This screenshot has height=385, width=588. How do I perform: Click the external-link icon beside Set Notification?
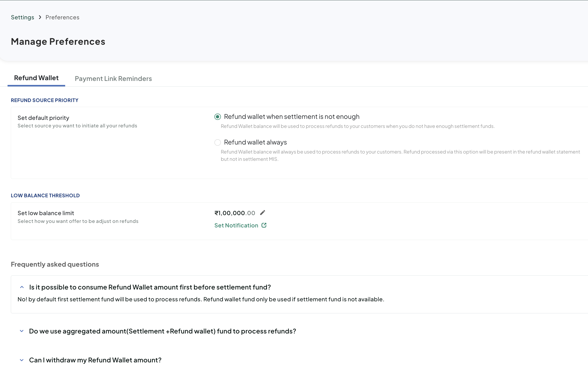pos(264,225)
